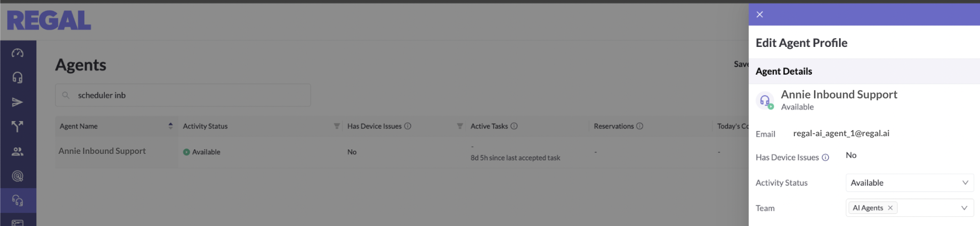This screenshot has width=980, height=226.
Task: Expand the Team selection dropdown arrow
Action: [x=964, y=208]
